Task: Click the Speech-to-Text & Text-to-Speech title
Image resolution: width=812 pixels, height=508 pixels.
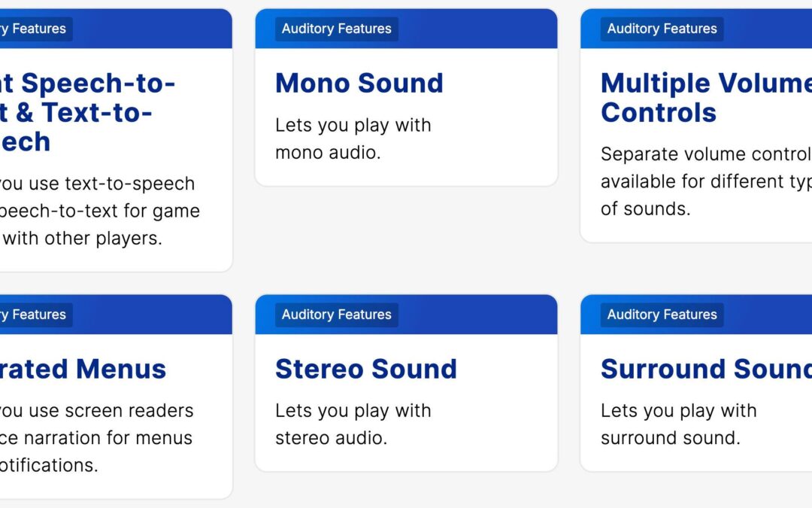Action: 87,112
